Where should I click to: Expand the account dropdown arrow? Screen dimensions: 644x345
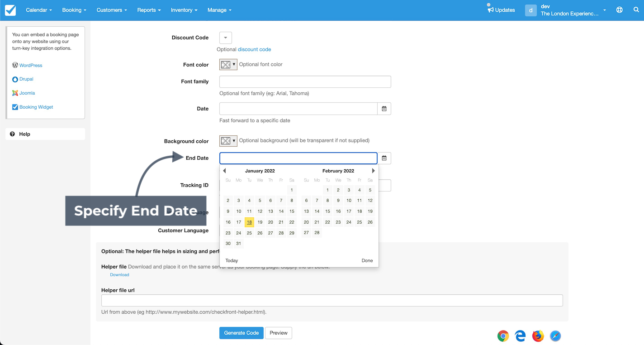pos(605,10)
